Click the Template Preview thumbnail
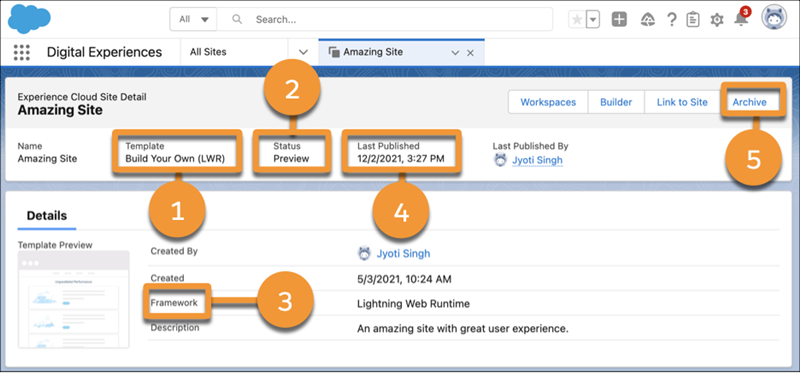The height and width of the screenshot is (373, 800). coord(73,300)
